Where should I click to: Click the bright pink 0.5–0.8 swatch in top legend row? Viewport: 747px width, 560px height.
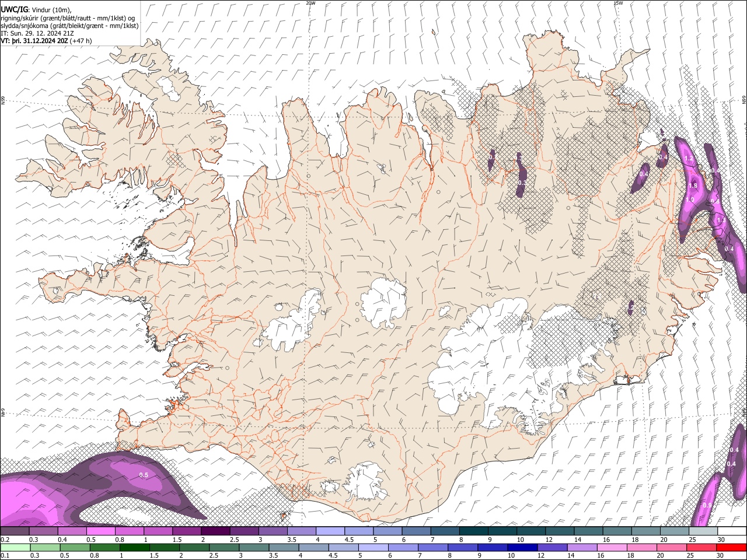coord(100,531)
